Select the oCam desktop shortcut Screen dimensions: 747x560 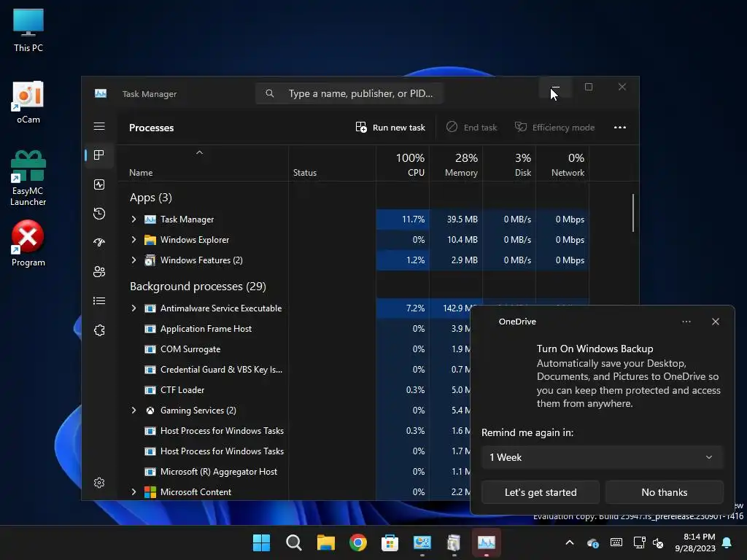tap(28, 103)
